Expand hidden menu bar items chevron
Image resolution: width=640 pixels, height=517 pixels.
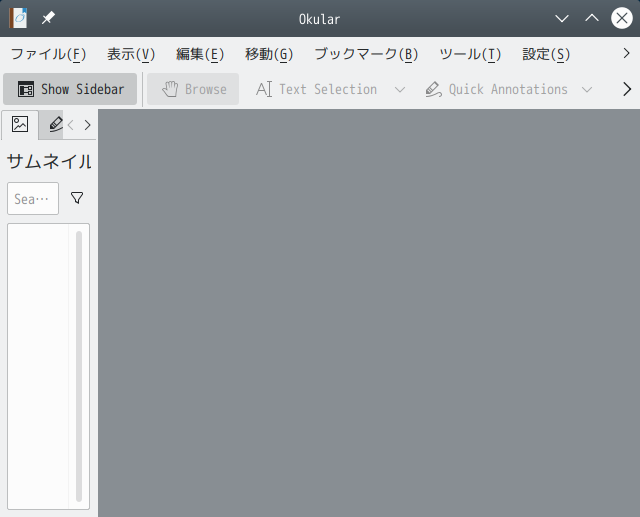pos(627,53)
